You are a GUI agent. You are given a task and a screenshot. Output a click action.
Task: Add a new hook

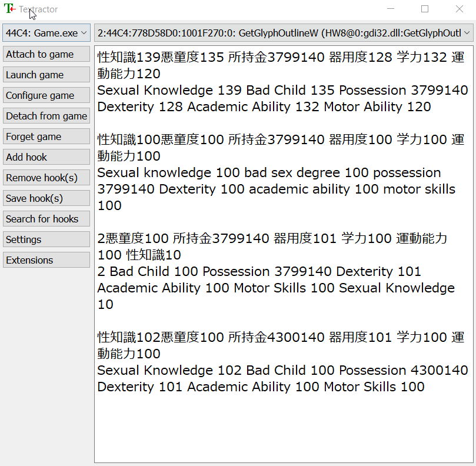46,157
